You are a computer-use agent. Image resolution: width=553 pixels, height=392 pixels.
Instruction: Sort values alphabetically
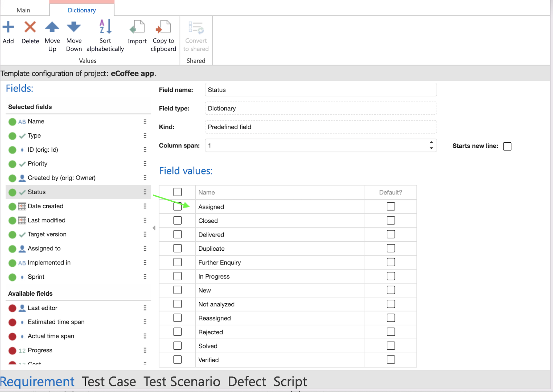(x=105, y=27)
